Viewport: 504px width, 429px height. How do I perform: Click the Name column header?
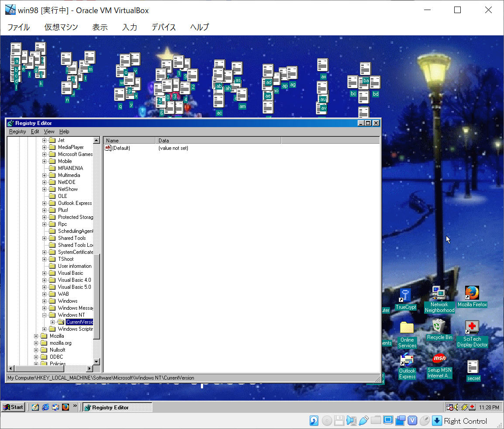point(129,141)
